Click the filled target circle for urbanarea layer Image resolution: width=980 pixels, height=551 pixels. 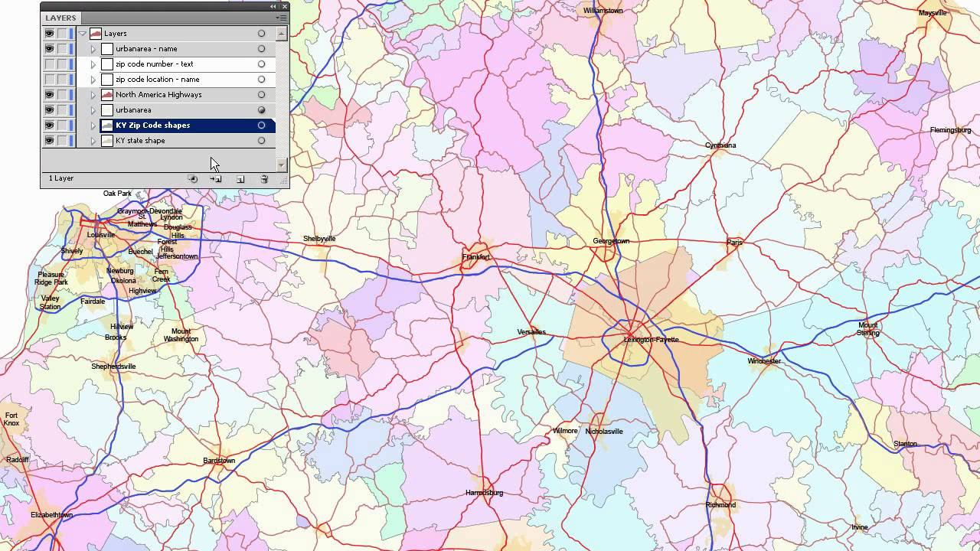tap(261, 110)
